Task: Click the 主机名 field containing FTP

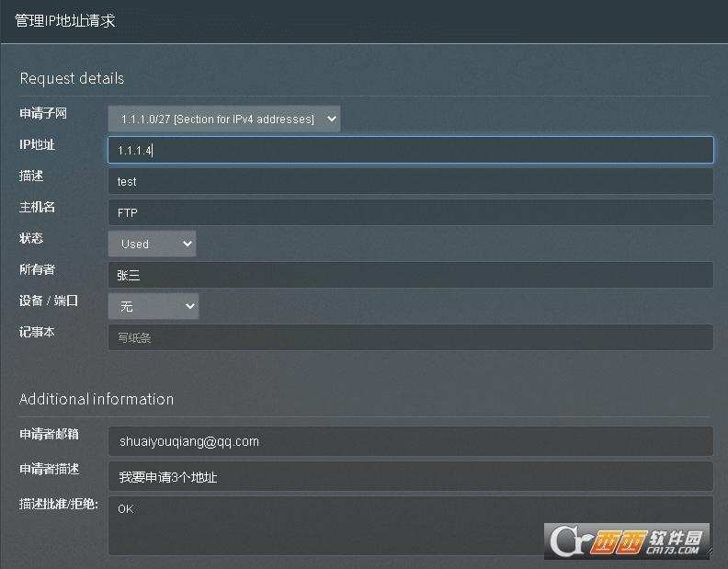Action: coord(411,212)
